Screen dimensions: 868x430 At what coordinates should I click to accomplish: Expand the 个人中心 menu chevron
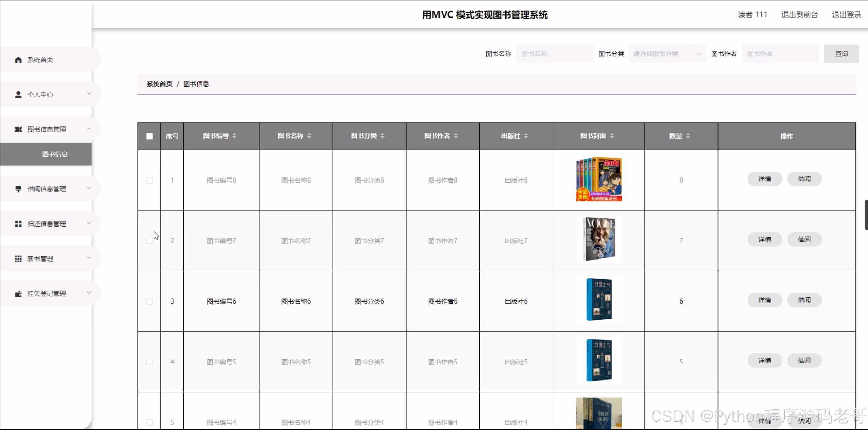click(x=89, y=93)
